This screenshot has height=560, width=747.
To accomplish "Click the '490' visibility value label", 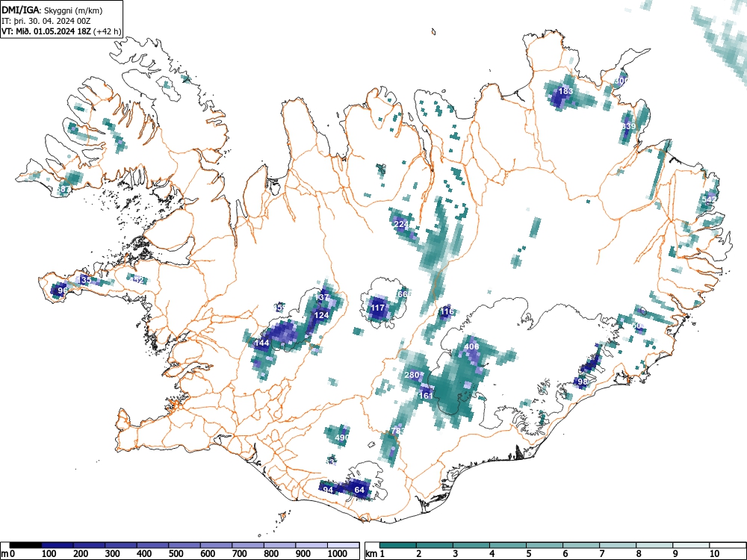I will click(342, 438).
